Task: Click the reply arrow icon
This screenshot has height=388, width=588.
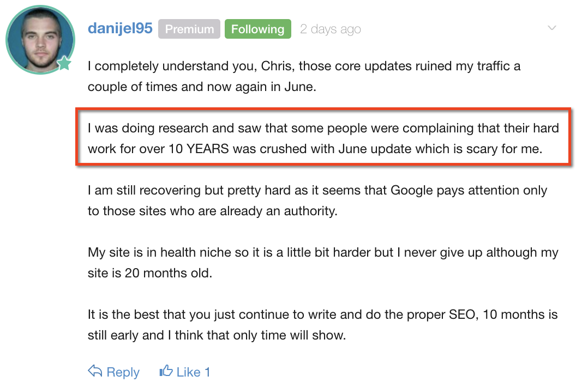Action: 95,371
